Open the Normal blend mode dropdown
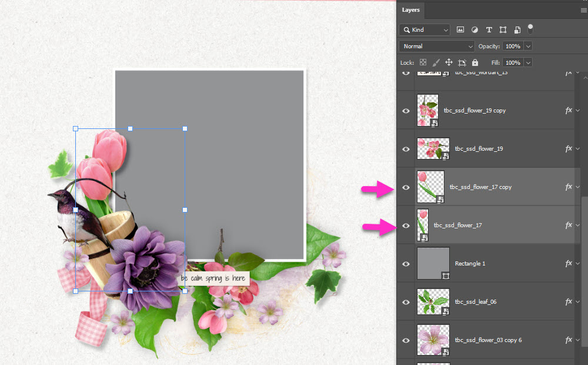588x365 pixels. (x=437, y=46)
